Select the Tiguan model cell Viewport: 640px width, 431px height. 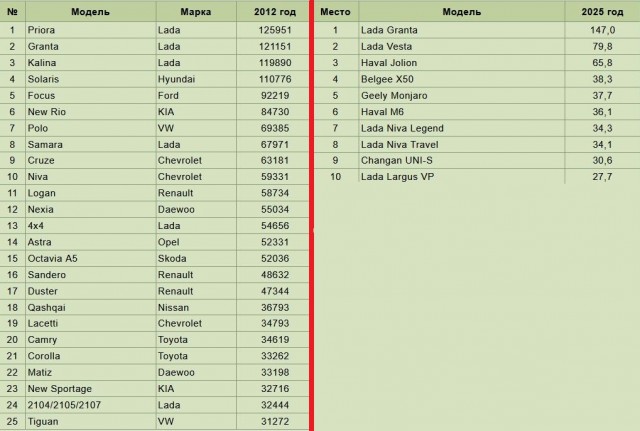91,421
